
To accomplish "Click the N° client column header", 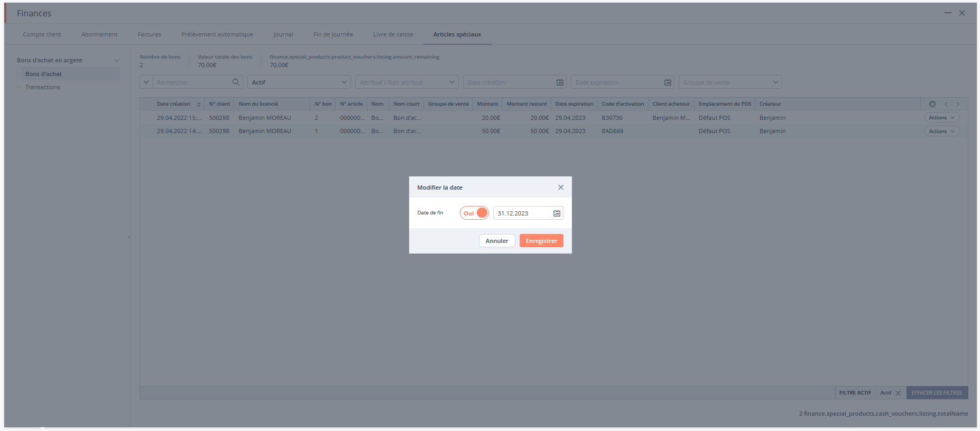I will point(219,104).
